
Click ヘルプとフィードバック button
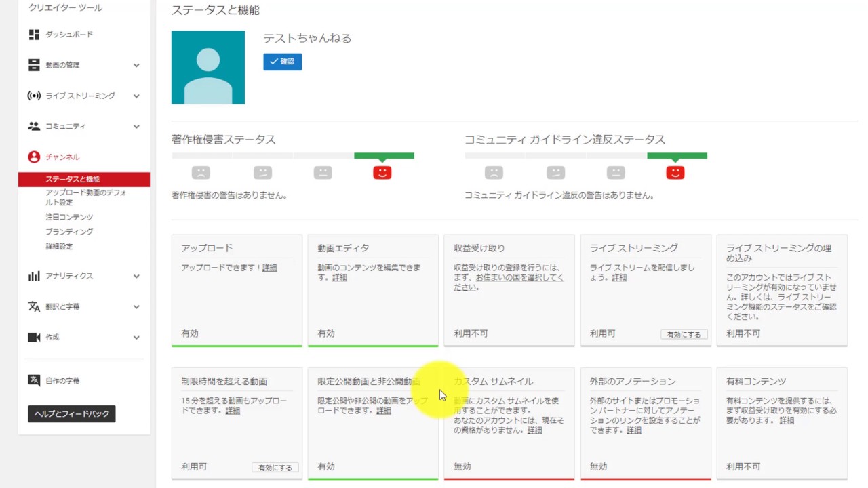[x=72, y=413]
